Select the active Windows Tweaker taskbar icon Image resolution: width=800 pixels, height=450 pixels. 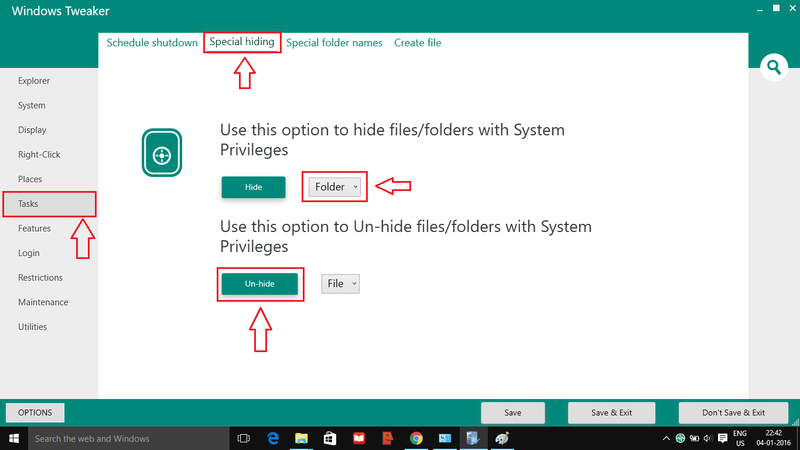pos(473,438)
